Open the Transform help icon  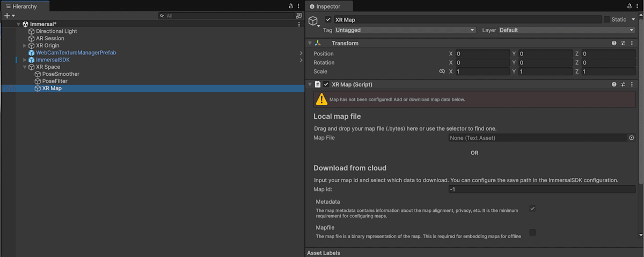click(x=614, y=43)
